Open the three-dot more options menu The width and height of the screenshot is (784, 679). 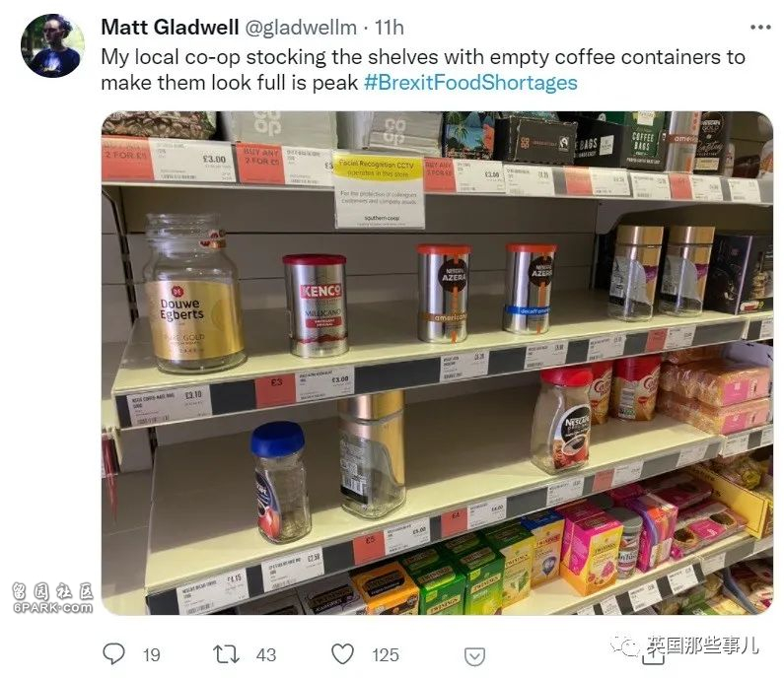pyautogui.click(x=760, y=28)
